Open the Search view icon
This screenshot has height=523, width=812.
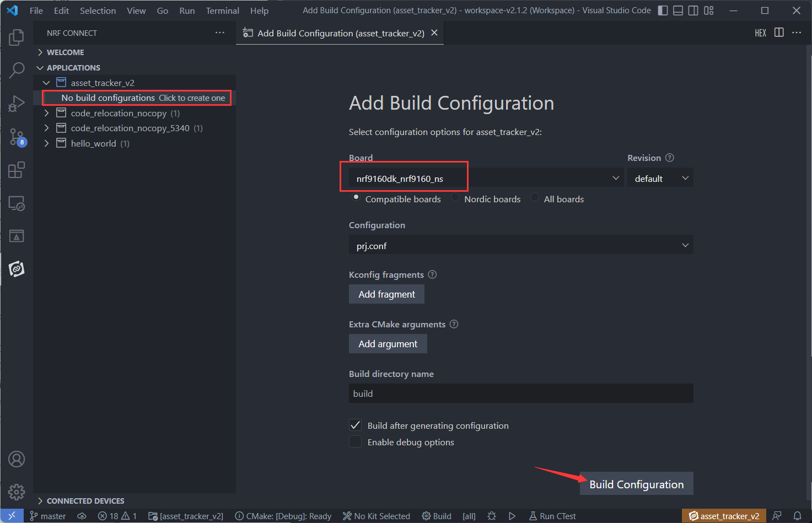click(x=17, y=70)
